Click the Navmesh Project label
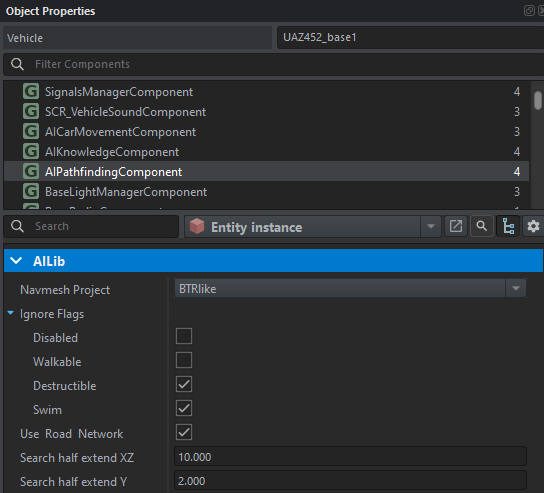 (x=65, y=290)
